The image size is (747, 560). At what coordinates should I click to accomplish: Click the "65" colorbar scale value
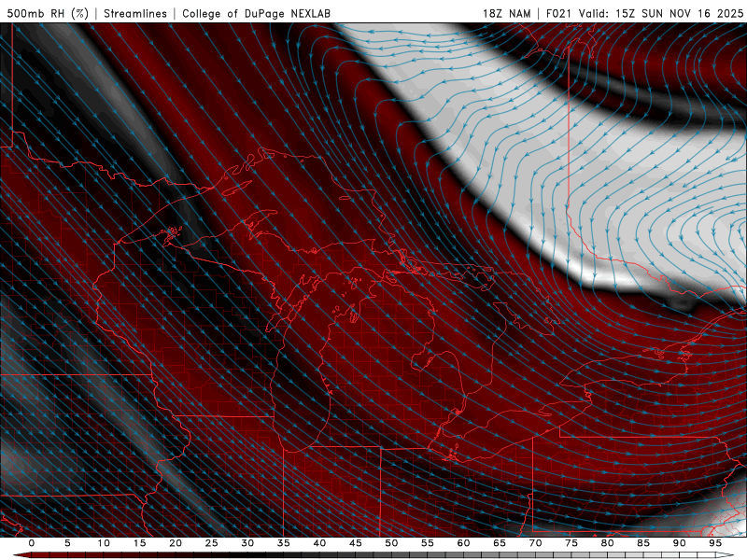pos(500,543)
